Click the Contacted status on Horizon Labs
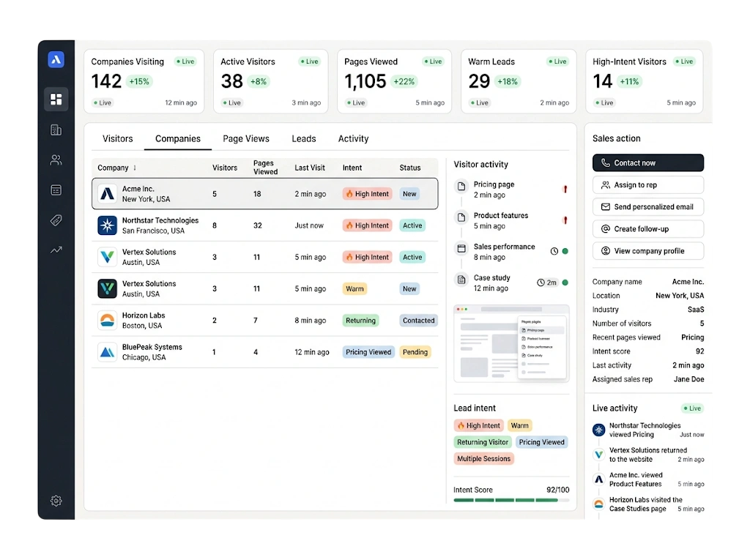Screen dimensions: 750x560 (x=418, y=321)
